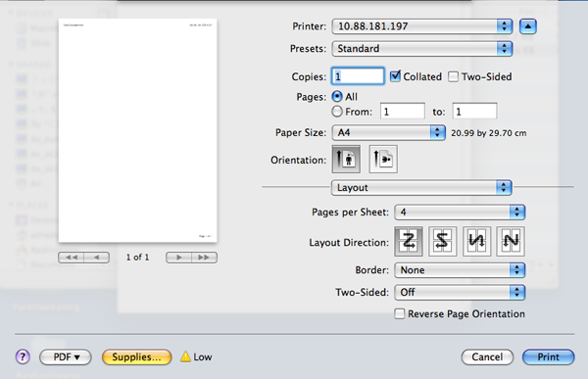This screenshot has width=588, height=379.
Task: Select portrait orientation icon
Action: click(x=346, y=160)
